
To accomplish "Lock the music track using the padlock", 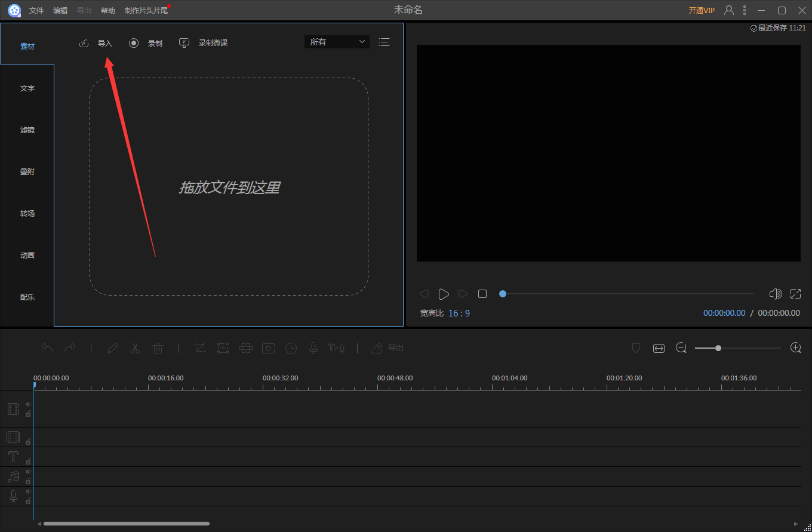I will tap(27, 481).
